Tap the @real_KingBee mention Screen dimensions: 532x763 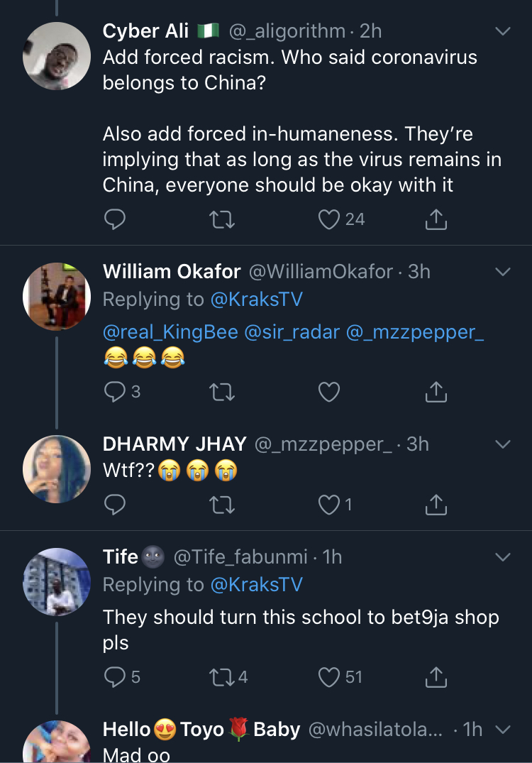170,332
